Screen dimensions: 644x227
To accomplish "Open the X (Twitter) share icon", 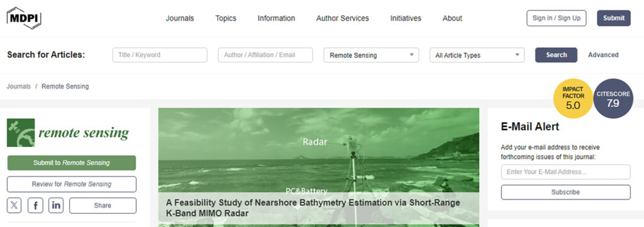I will point(14,206).
